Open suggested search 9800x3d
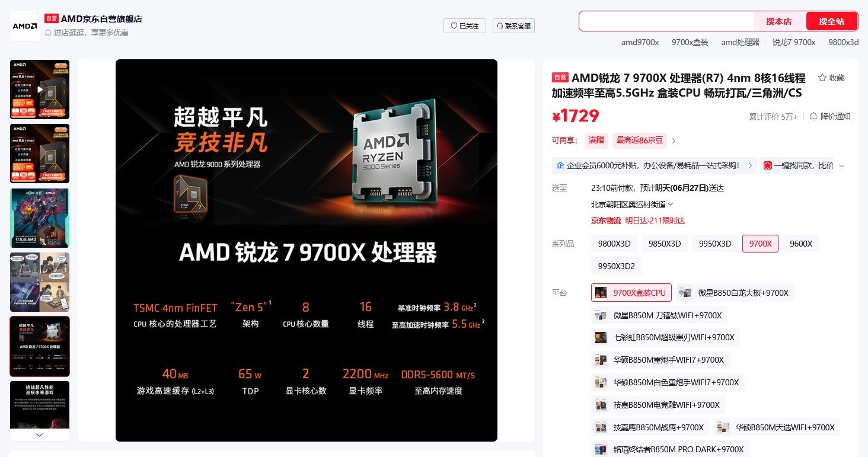 click(x=843, y=42)
